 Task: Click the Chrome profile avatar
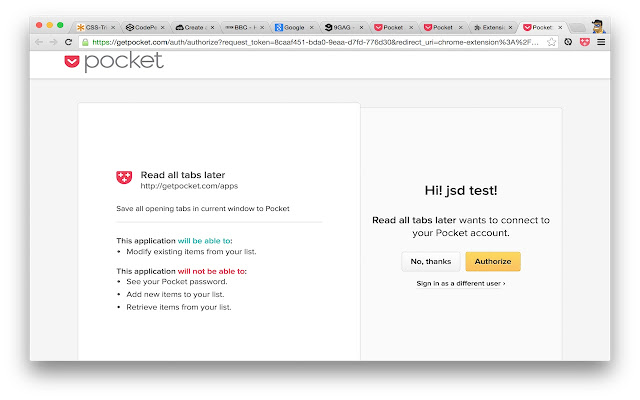tap(598, 27)
